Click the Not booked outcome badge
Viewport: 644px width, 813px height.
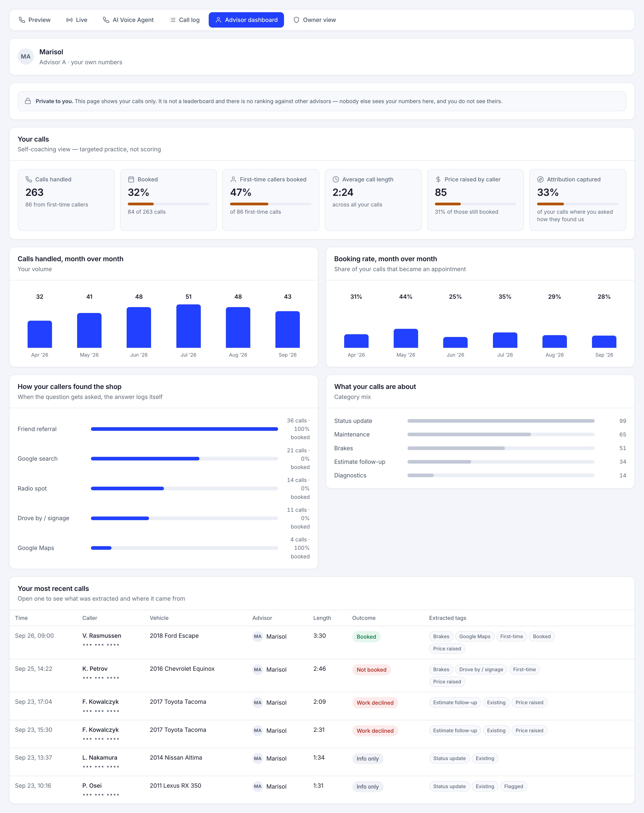click(371, 670)
